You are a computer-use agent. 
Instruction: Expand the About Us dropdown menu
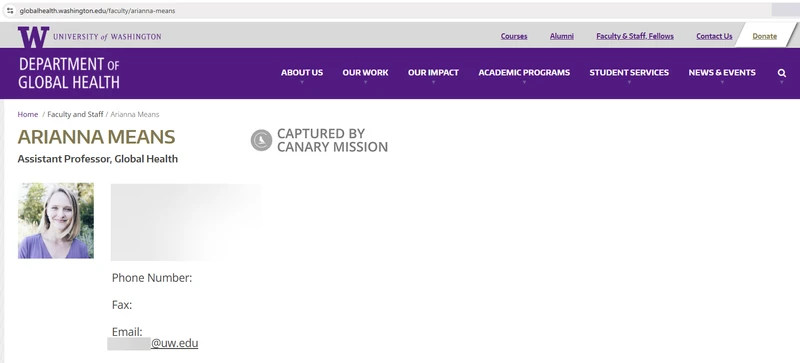[302, 72]
